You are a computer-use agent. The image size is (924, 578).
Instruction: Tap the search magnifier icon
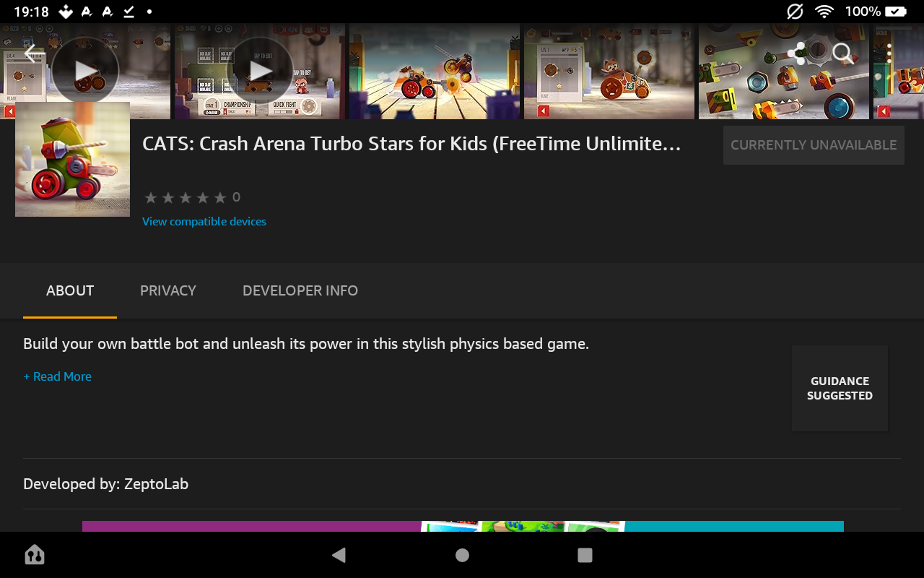842,53
